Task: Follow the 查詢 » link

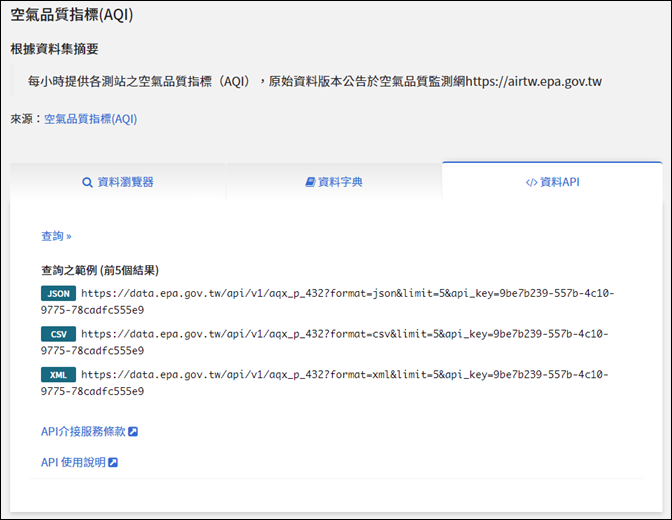Action: coord(56,236)
